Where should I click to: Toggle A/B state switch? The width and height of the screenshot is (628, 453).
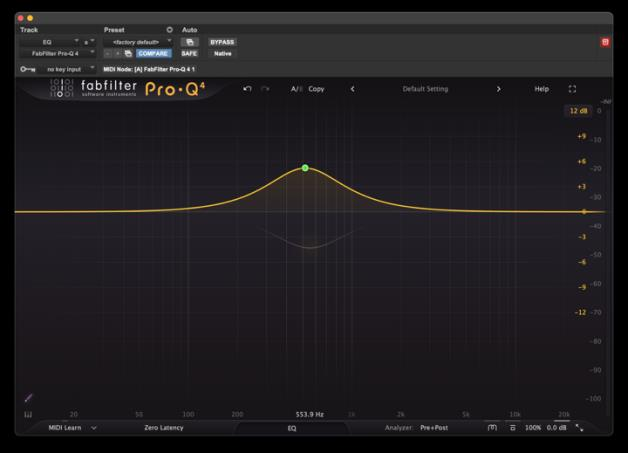click(x=296, y=89)
